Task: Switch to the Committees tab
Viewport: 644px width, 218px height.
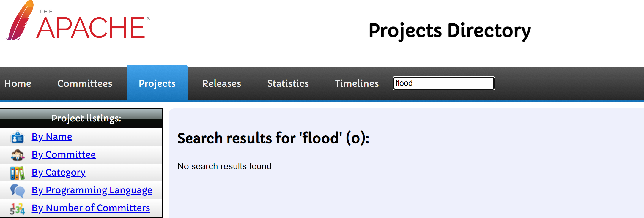Action: tap(85, 84)
